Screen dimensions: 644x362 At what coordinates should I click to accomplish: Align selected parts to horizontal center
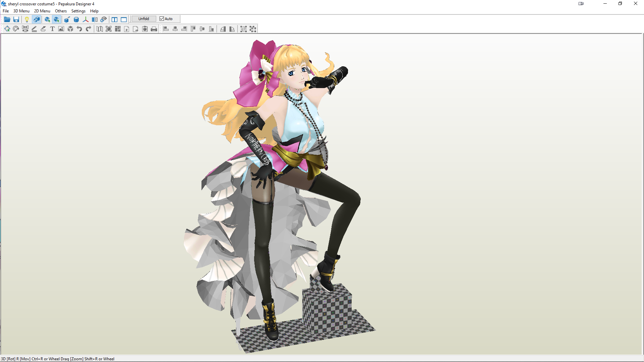pos(175,29)
